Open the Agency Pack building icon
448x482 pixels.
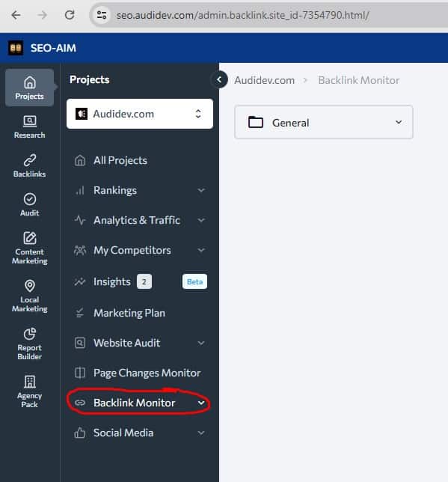click(29, 382)
